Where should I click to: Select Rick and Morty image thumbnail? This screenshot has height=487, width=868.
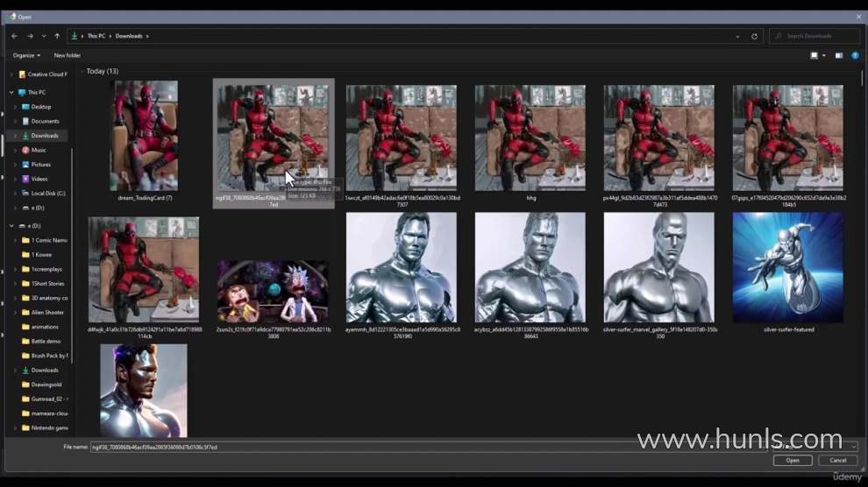[x=273, y=292]
